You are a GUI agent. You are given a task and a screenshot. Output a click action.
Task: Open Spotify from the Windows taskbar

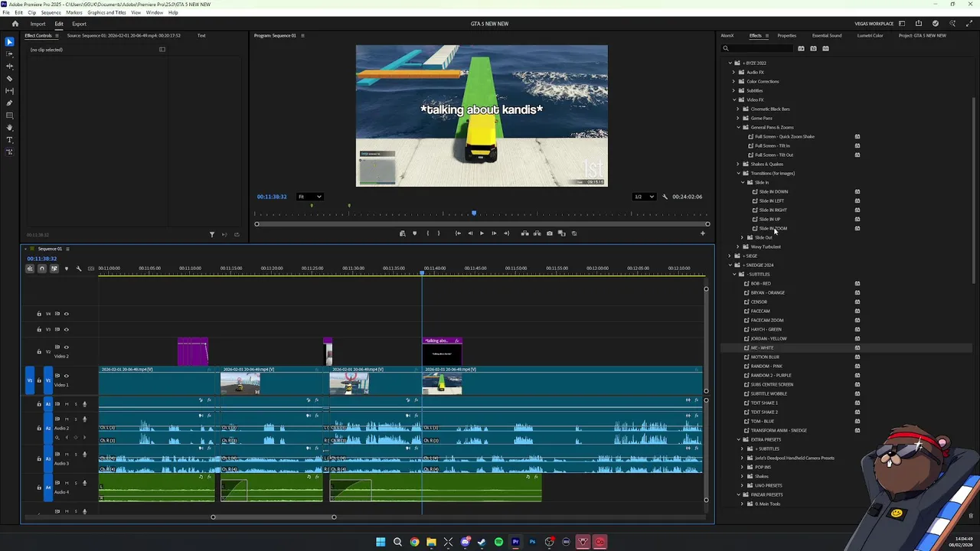pos(498,542)
